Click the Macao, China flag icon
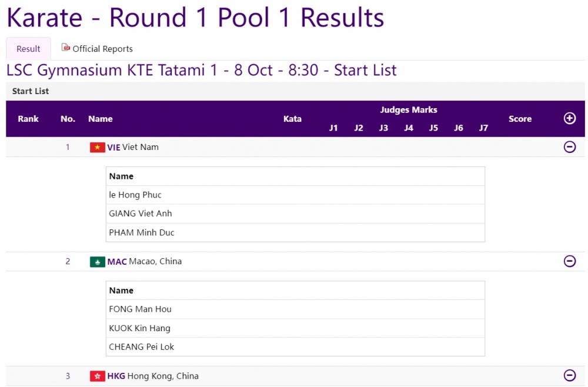588x387 pixels. [x=97, y=262]
